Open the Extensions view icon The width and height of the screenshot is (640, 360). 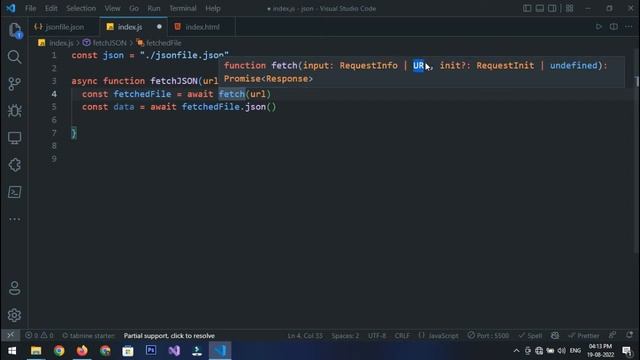click(x=14, y=165)
